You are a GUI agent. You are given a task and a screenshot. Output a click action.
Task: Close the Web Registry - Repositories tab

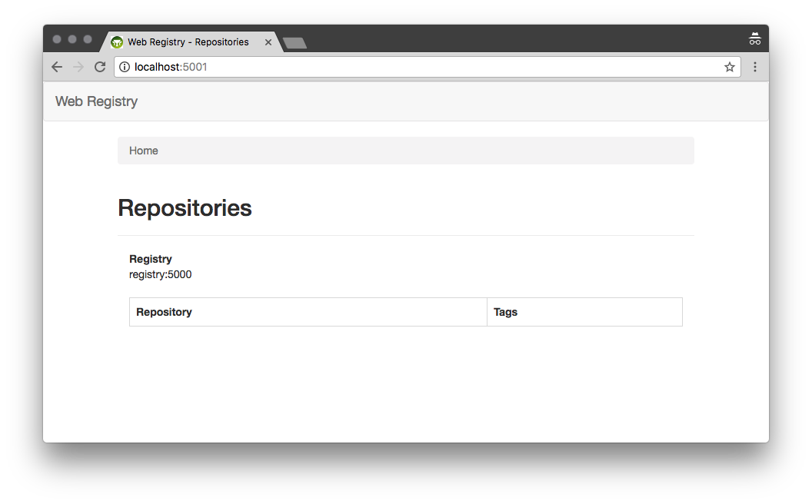268,42
